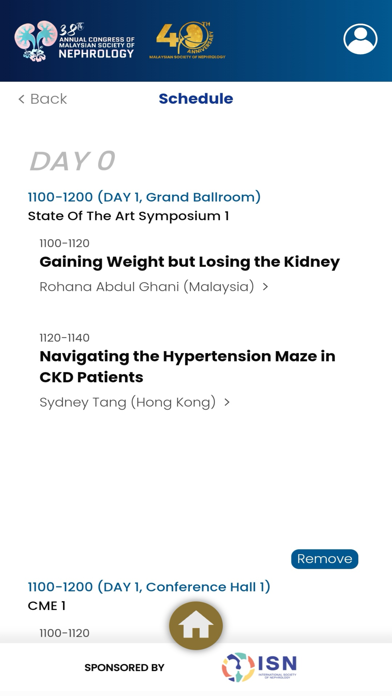Click the Schedule page heading
The height and width of the screenshot is (696, 392).
[196, 99]
